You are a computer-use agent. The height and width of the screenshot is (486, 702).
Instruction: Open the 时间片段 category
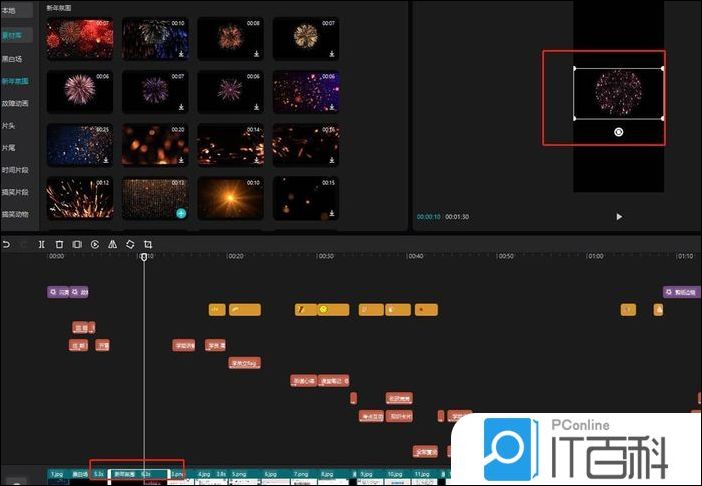(15, 170)
